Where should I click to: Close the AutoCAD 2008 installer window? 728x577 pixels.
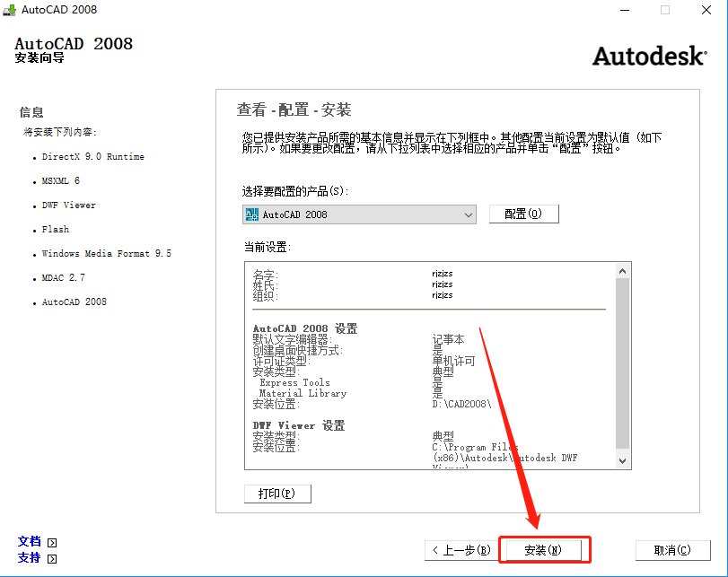click(706, 10)
